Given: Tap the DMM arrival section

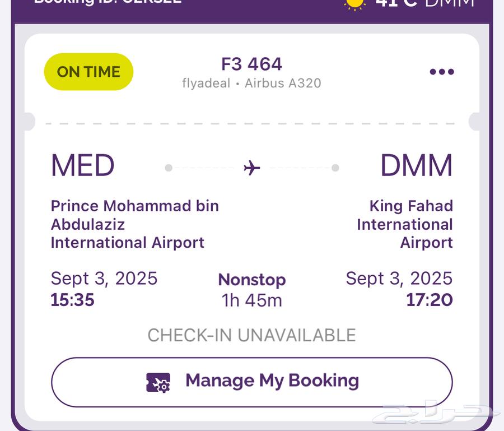Looking at the screenshot, I should [x=417, y=165].
